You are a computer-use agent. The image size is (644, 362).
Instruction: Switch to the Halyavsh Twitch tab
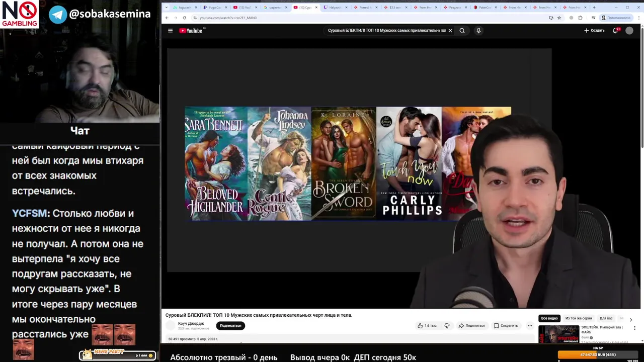[335, 8]
